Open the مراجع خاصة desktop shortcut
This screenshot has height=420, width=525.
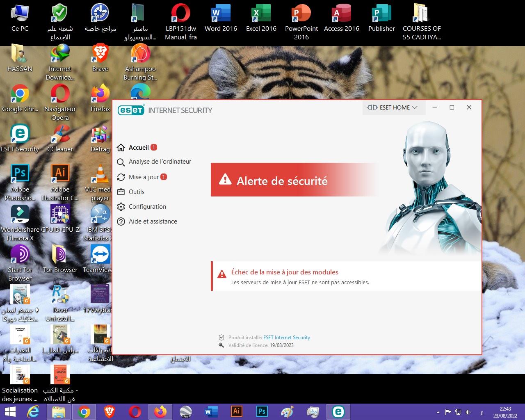[x=100, y=18]
